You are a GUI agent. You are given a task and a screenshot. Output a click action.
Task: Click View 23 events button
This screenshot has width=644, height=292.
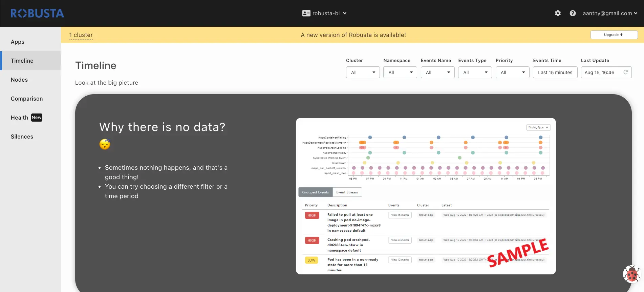(400, 240)
